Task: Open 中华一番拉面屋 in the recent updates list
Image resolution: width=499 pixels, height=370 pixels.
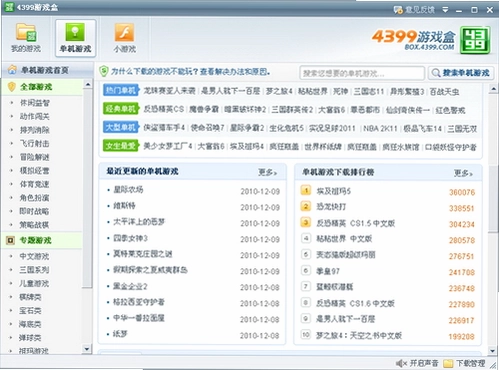Action: coord(139,318)
